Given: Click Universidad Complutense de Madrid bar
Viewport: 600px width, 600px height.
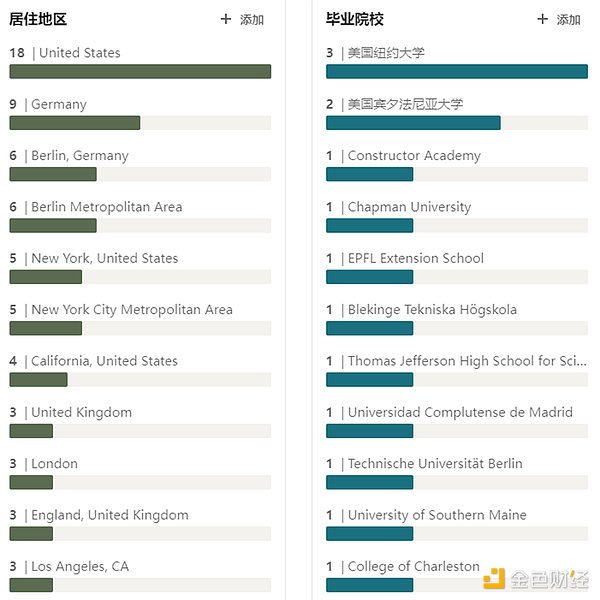Looking at the screenshot, I should tap(369, 431).
